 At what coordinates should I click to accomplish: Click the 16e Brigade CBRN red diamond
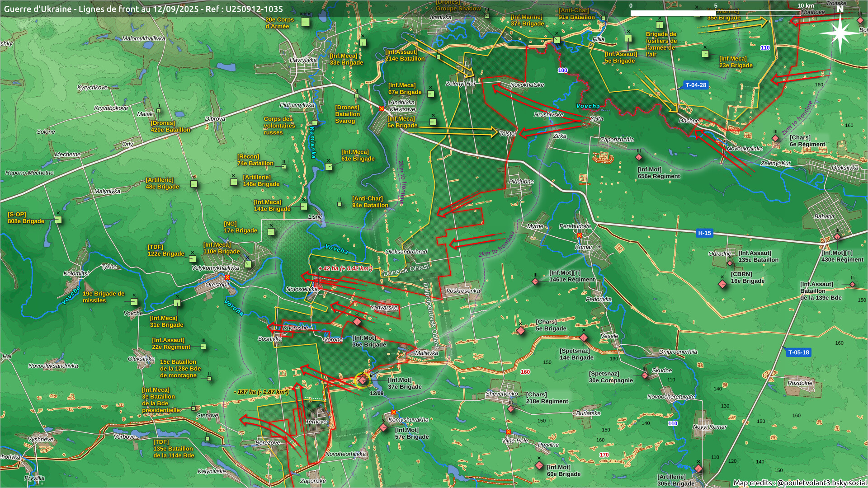pos(722,284)
